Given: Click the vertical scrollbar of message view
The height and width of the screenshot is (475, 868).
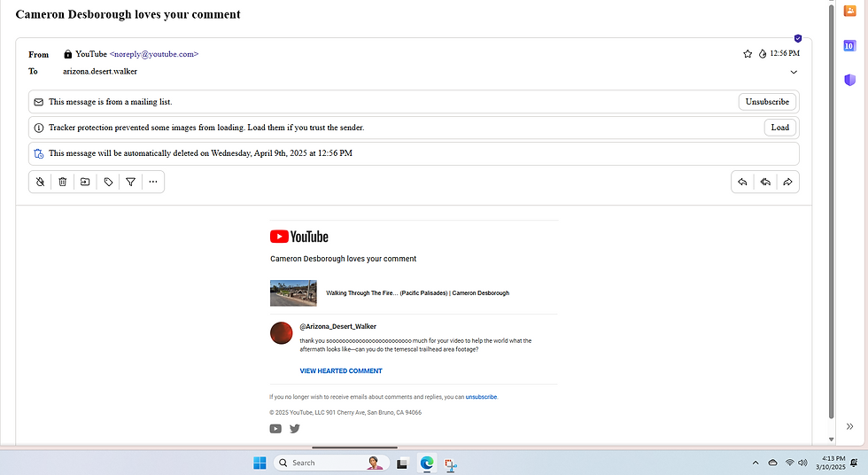Looking at the screenshot, I should click(831, 210).
